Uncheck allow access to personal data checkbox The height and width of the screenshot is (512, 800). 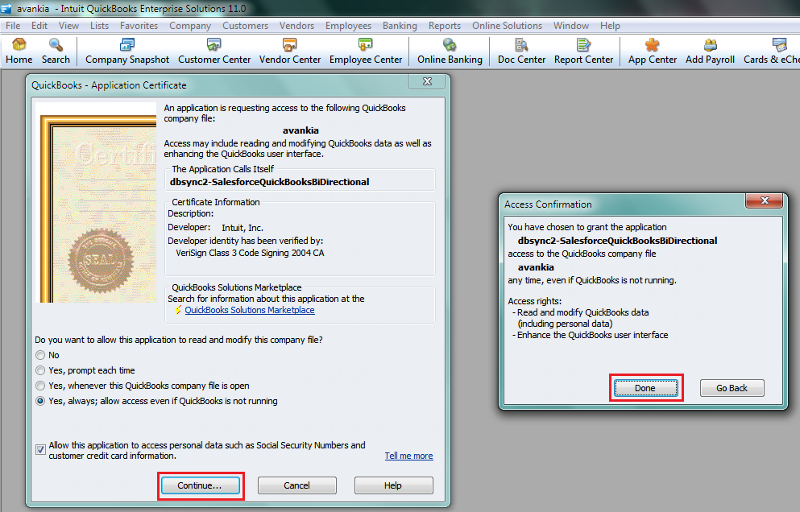tap(41, 449)
